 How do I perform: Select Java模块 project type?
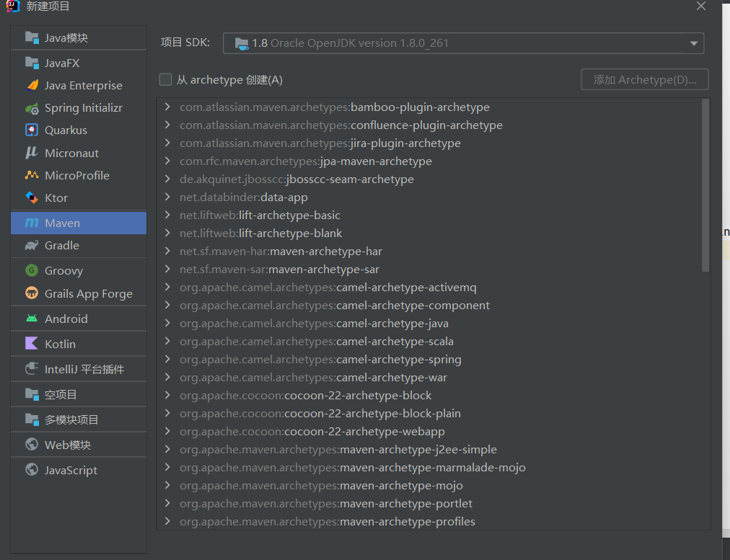pos(79,37)
